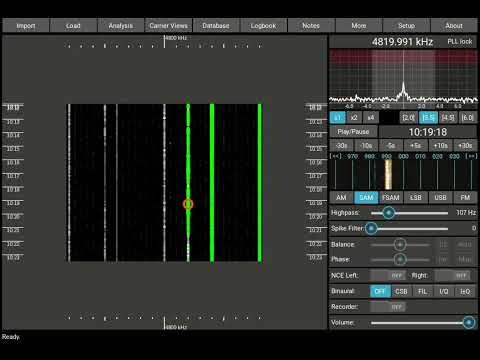Set Binaural mode to OFF

click(380, 291)
